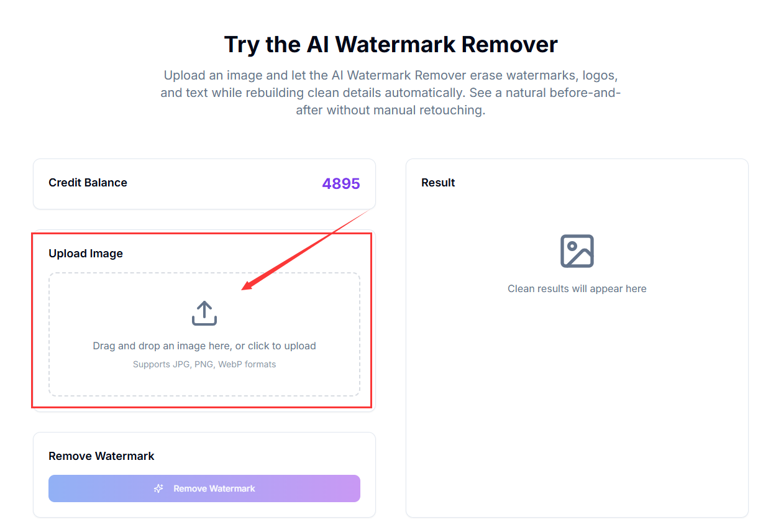Select the picture frame icon above 'Clean results' text
This screenshot has width=776, height=532.
click(x=577, y=250)
